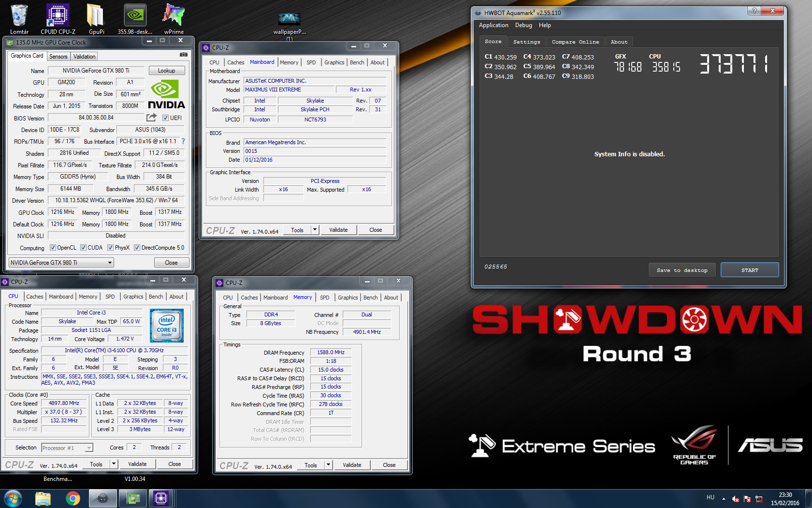The height and width of the screenshot is (508, 812).
Task: Expand Tools arrow in CPU-Z Mainboard window
Action: (315, 230)
